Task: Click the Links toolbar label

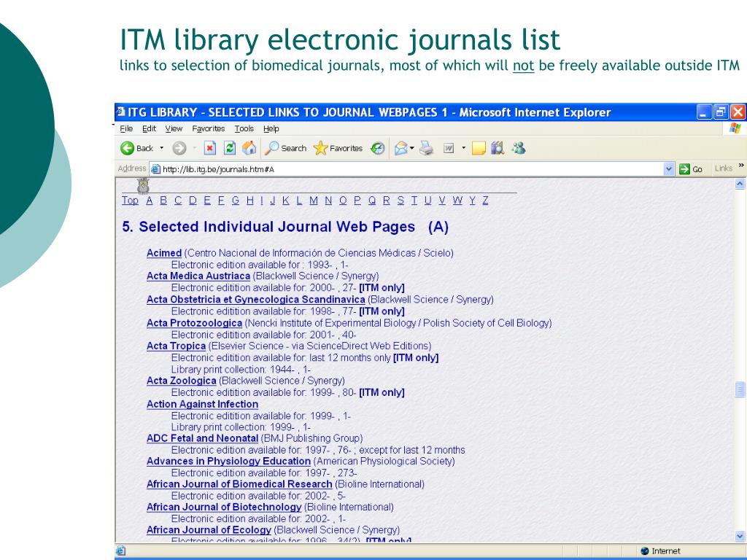Action: 723,168
